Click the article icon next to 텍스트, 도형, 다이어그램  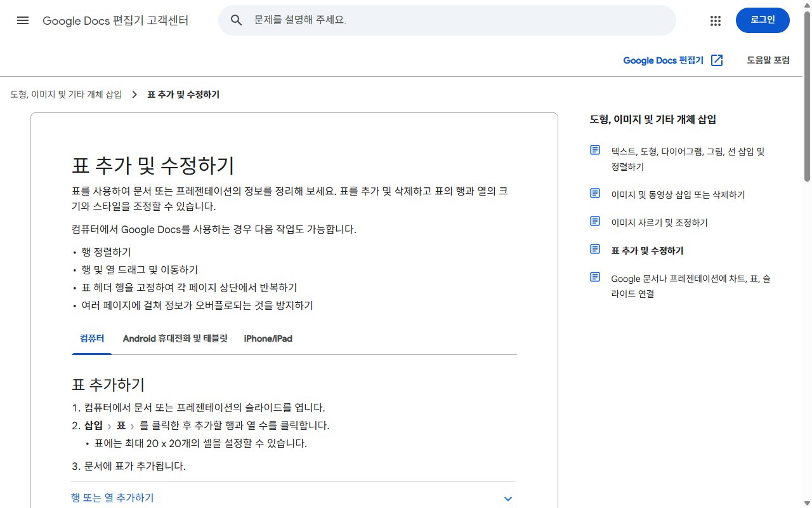[x=595, y=150]
